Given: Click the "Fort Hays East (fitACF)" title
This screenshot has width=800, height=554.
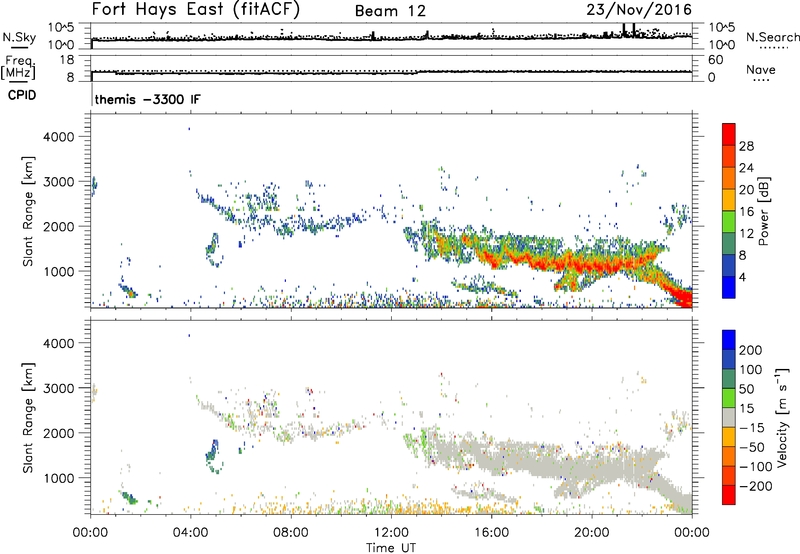Looking at the screenshot, I should (195, 9).
